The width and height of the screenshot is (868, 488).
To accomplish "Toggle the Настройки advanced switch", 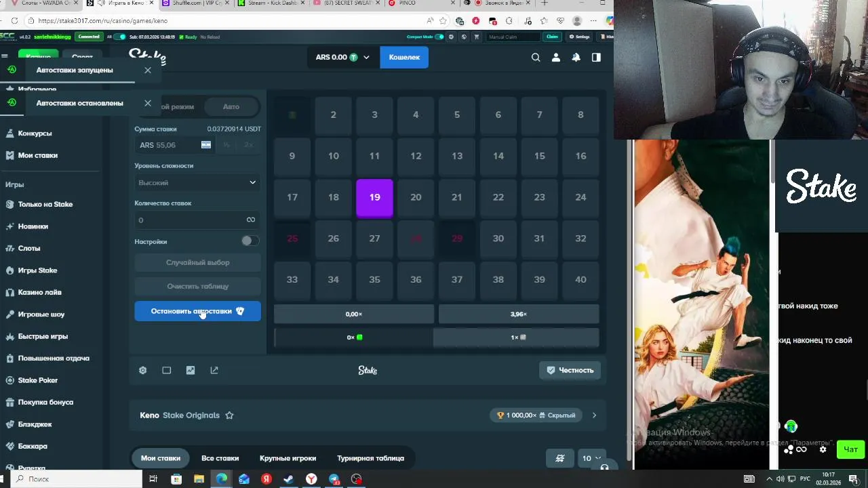I will click(x=250, y=241).
